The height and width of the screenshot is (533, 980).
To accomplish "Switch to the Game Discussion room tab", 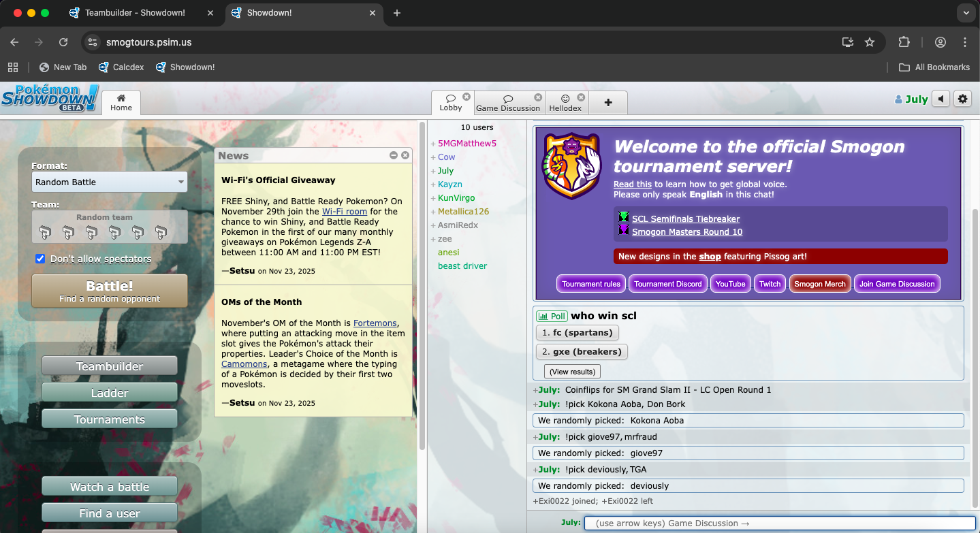I will pyautogui.click(x=507, y=103).
